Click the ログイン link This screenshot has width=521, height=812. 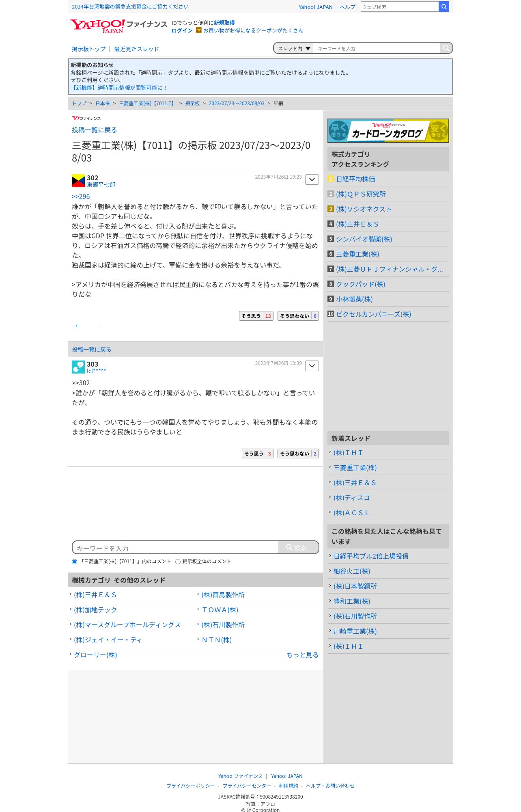pyautogui.click(x=182, y=30)
